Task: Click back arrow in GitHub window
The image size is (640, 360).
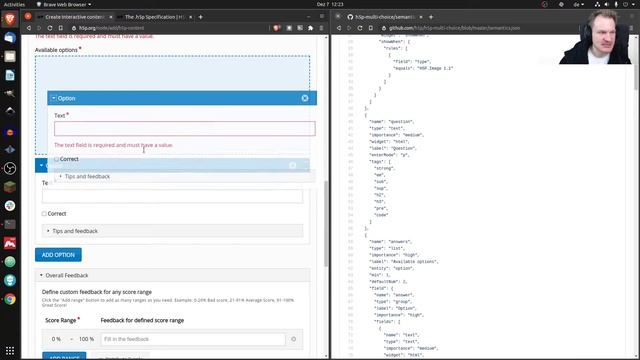Action: point(339,28)
